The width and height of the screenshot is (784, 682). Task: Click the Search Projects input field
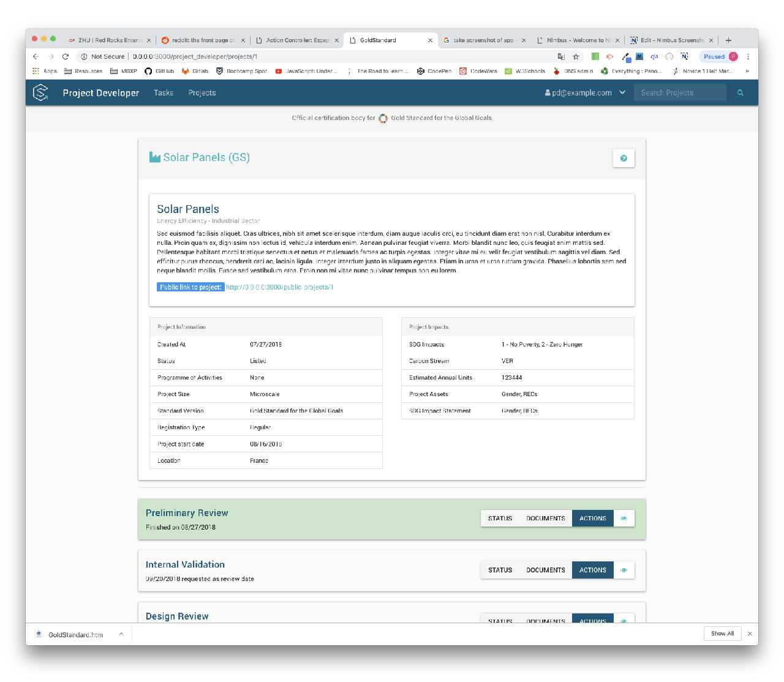(680, 93)
